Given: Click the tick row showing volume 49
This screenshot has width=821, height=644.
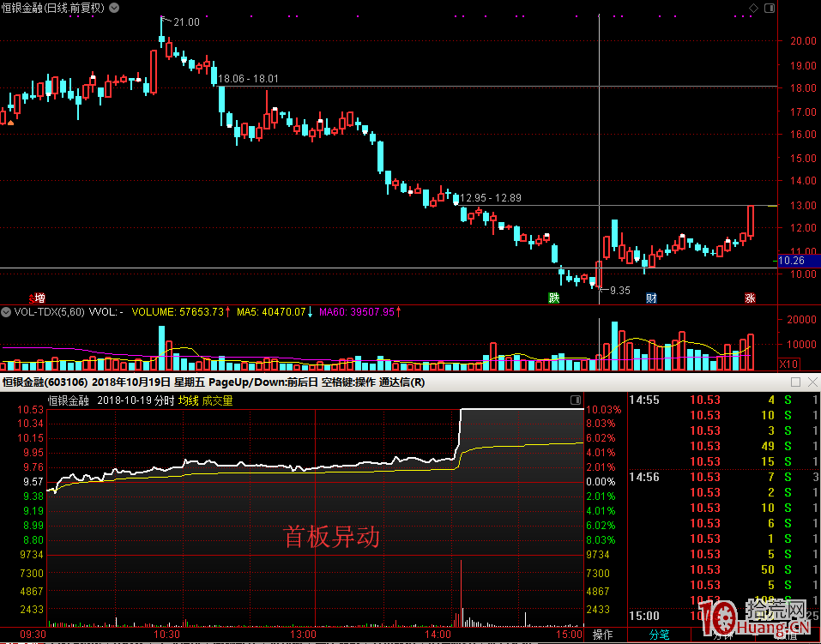Looking at the screenshot, I should [x=723, y=446].
